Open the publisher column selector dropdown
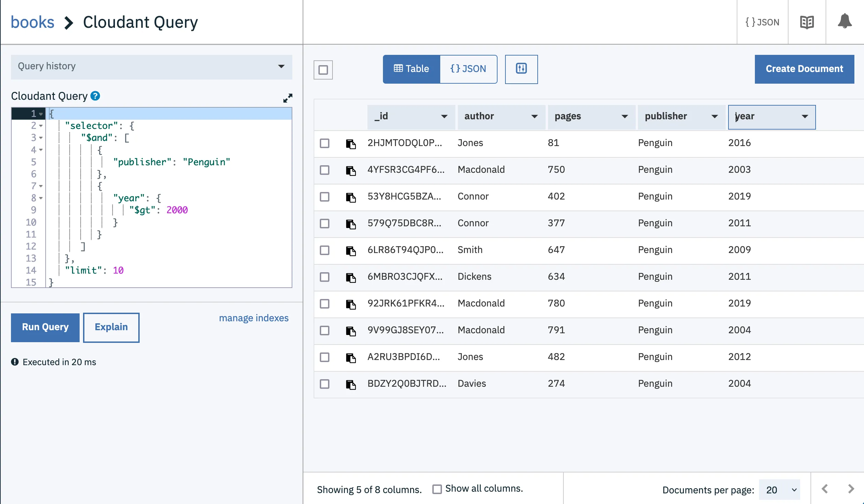 pyautogui.click(x=682, y=117)
